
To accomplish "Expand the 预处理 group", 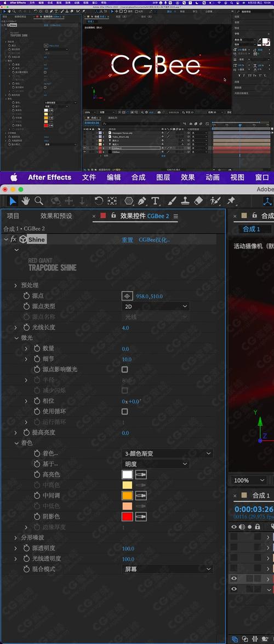I will click(16, 285).
